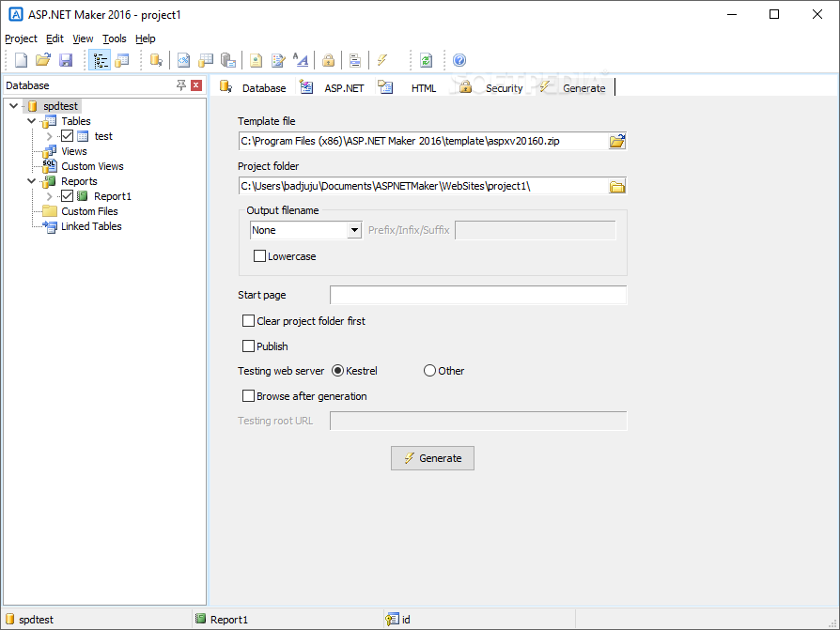Viewport: 840px width, 630px height.
Task: Click Report1 icon in status bar
Action: click(x=200, y=619)
